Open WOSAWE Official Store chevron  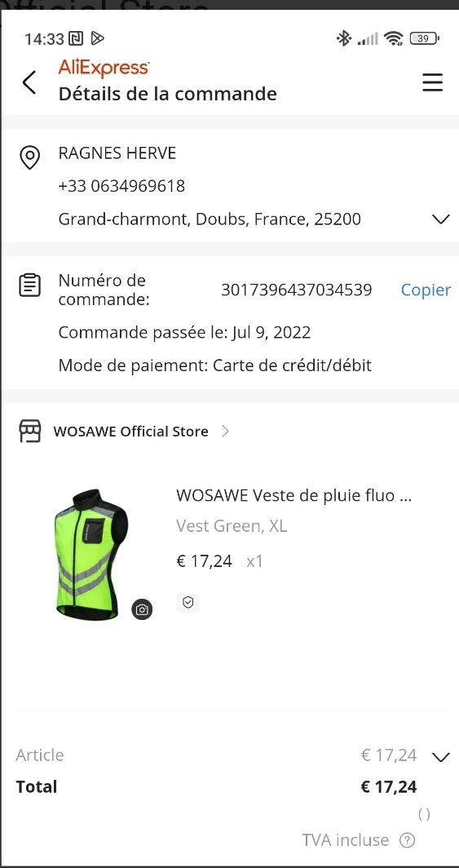point(225,432)
